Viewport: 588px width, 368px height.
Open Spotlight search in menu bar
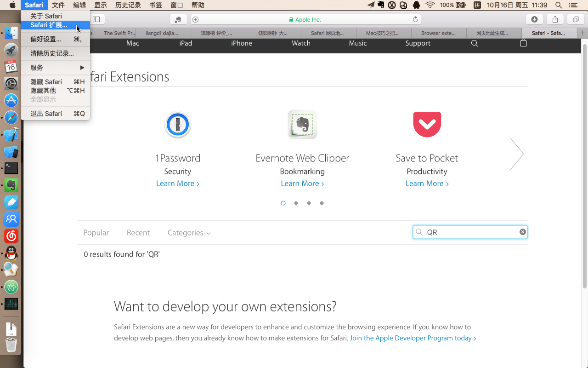point(559,5)
